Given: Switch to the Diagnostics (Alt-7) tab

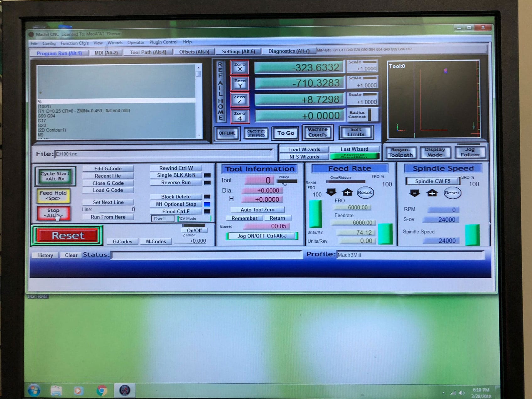Looking at the screenshot, I should click(x=289, y=51).
